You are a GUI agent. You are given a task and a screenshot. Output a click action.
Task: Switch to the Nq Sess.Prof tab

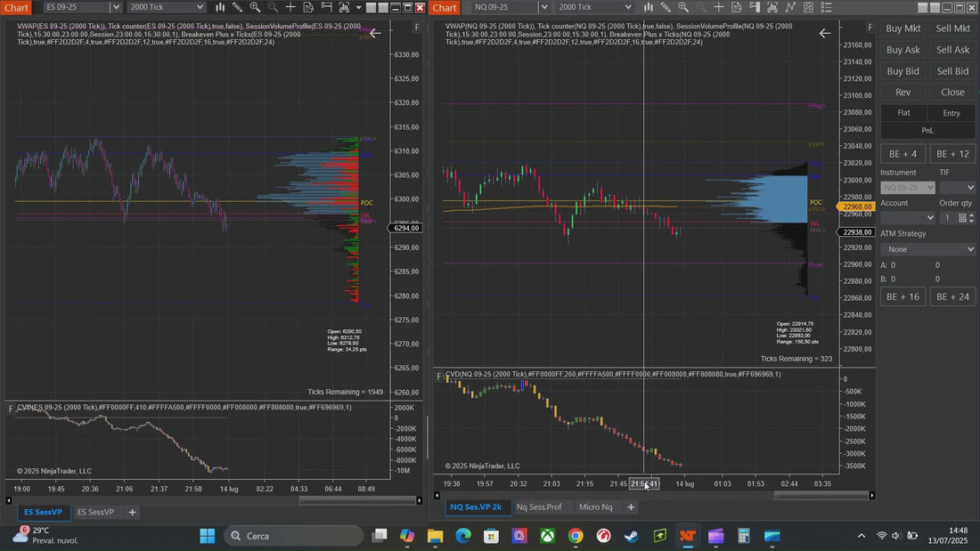[539, 507]
